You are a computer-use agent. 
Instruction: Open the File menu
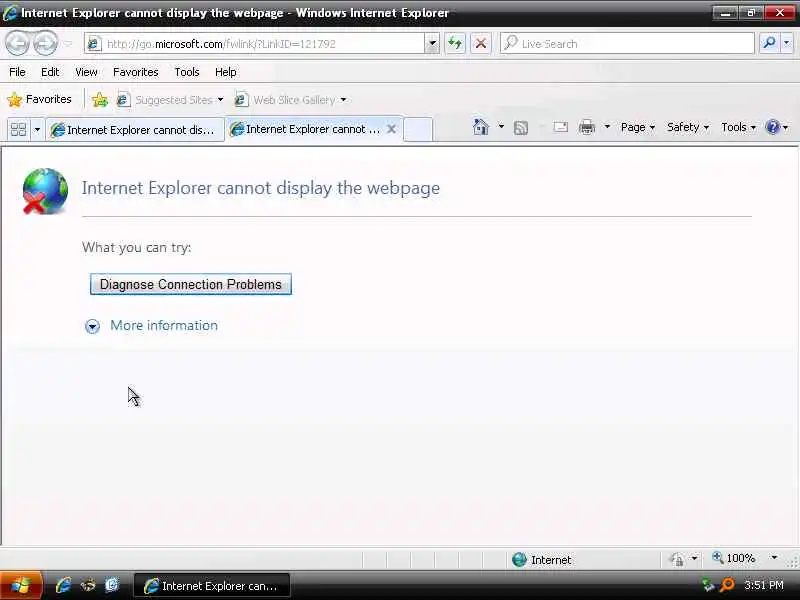[17, 72]
